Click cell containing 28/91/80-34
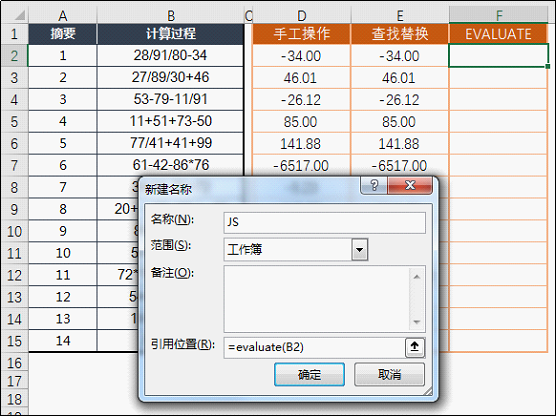The height and width of the screenshot is (416, 556). click(170, 55)
